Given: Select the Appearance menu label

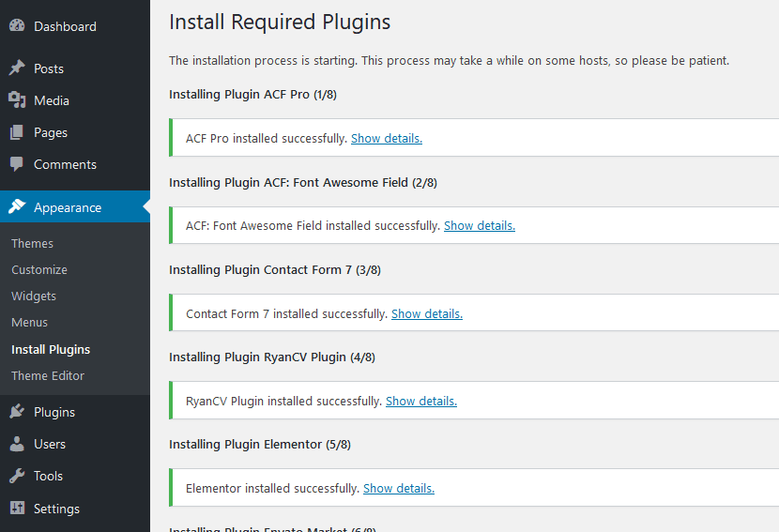Looking at the screenshot, I should point(68,207).
